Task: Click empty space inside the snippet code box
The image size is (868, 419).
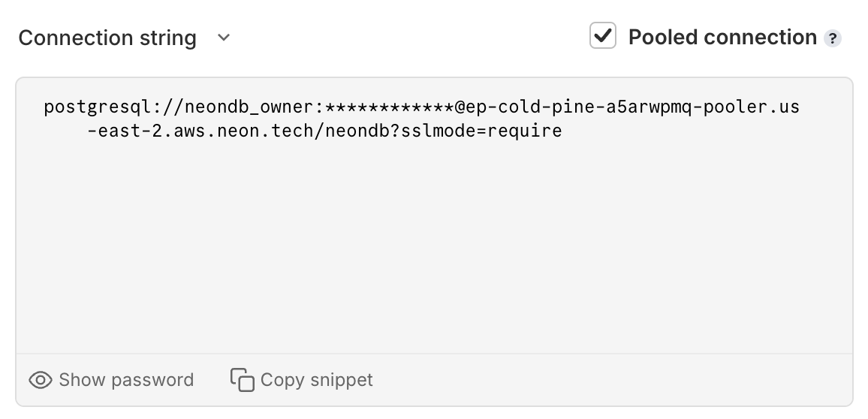Action: point(434,243)
